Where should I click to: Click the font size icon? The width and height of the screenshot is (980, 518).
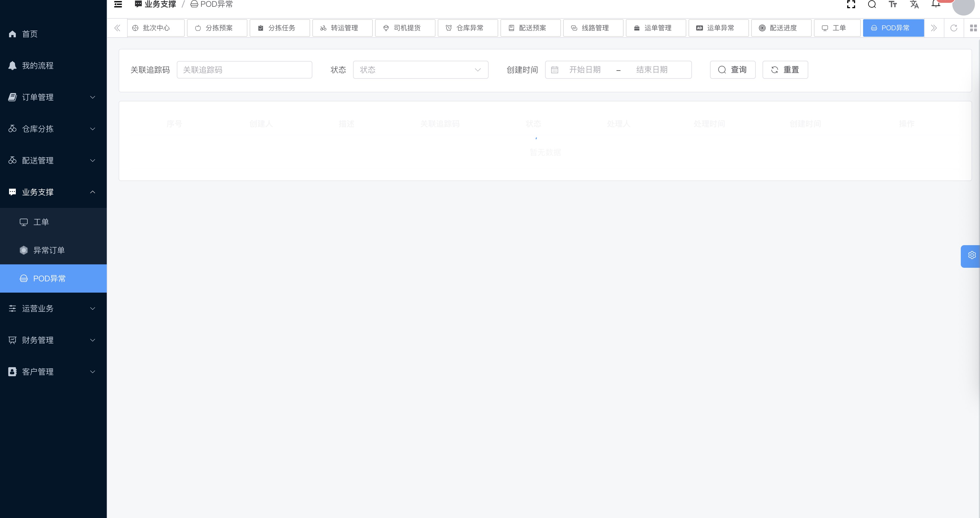[x=892, y=5]
